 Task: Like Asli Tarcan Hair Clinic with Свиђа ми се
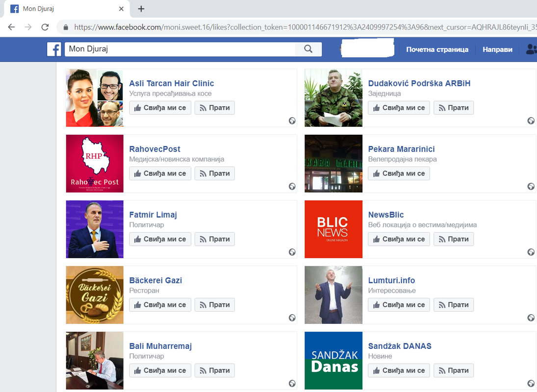(160, 108)
